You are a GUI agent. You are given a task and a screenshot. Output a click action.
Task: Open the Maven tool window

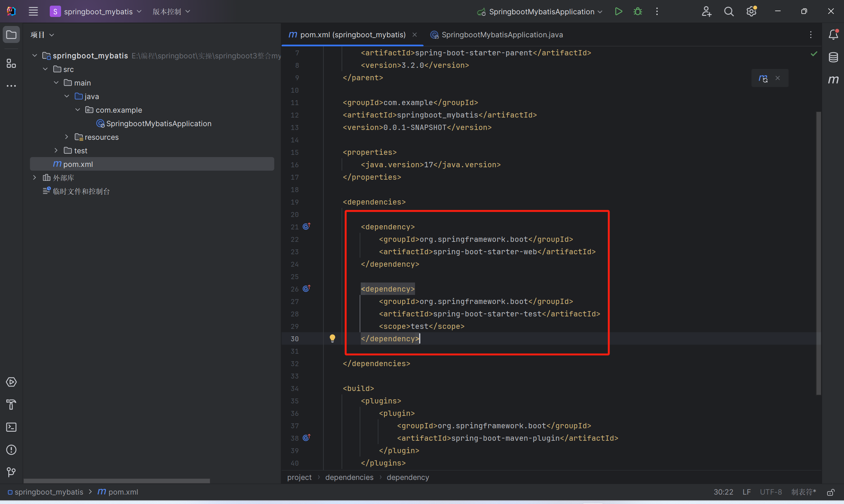coord(833,79)
